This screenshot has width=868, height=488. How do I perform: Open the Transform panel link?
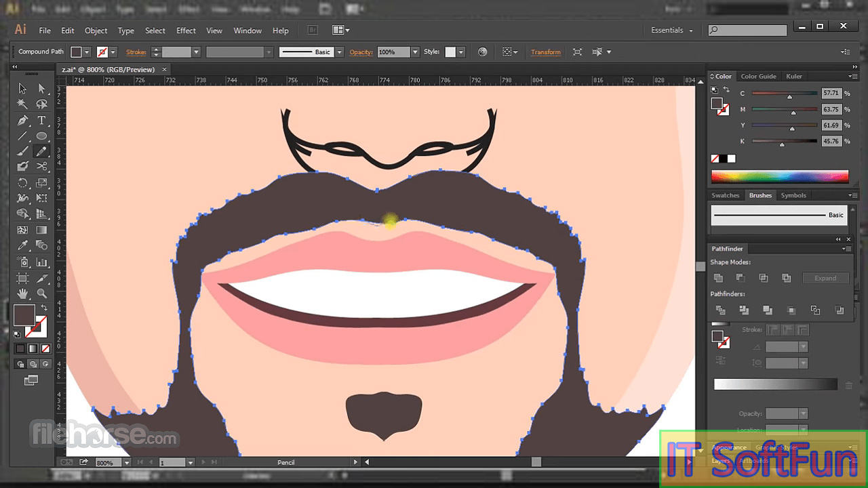tap(546, 52)
